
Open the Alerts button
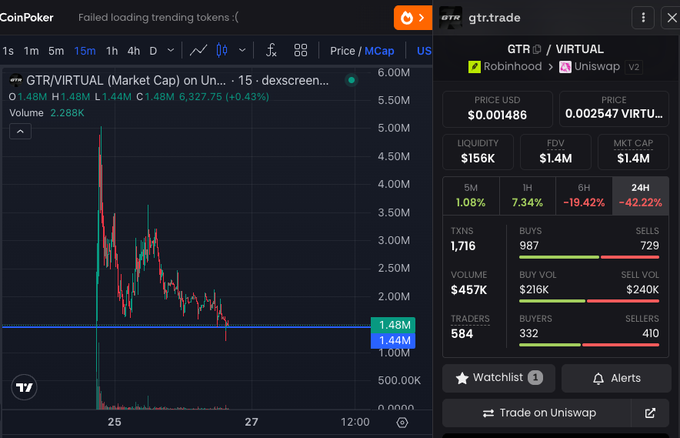[x=616, y=378]
